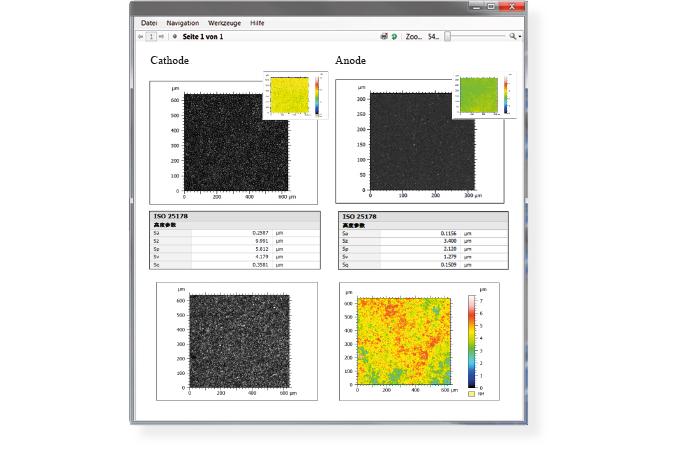
Task: Expand the zoom dropdown arrow
Action: (520, 37)
